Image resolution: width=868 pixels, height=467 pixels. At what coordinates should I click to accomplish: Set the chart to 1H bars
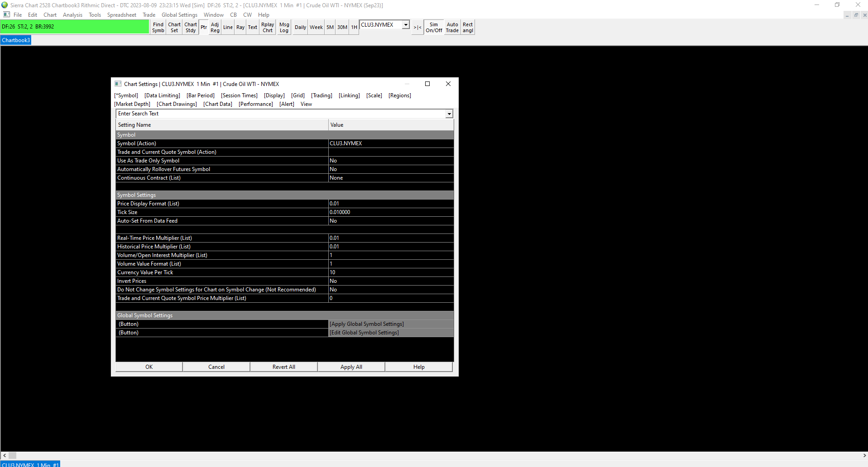pyautogui.click(x=354, y=27)
